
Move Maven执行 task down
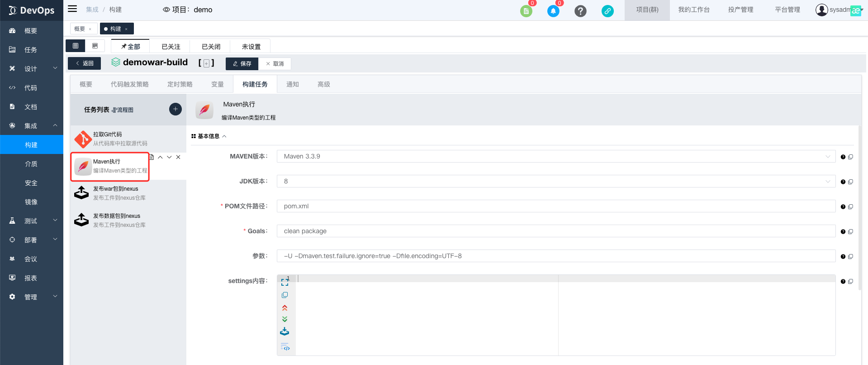[x=169, y=157]
